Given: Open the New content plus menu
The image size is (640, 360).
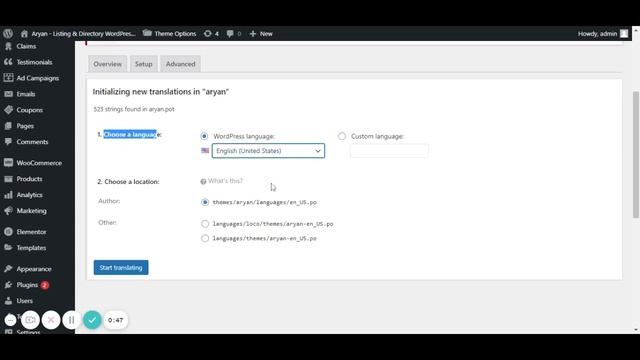Looking at the screenshot, I should tap(261, 33).
